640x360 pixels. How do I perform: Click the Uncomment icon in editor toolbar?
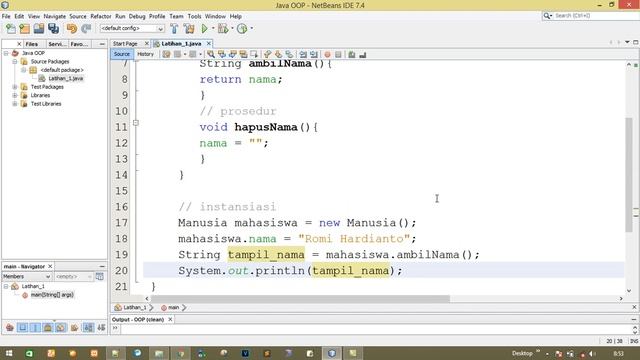[362, 54]
